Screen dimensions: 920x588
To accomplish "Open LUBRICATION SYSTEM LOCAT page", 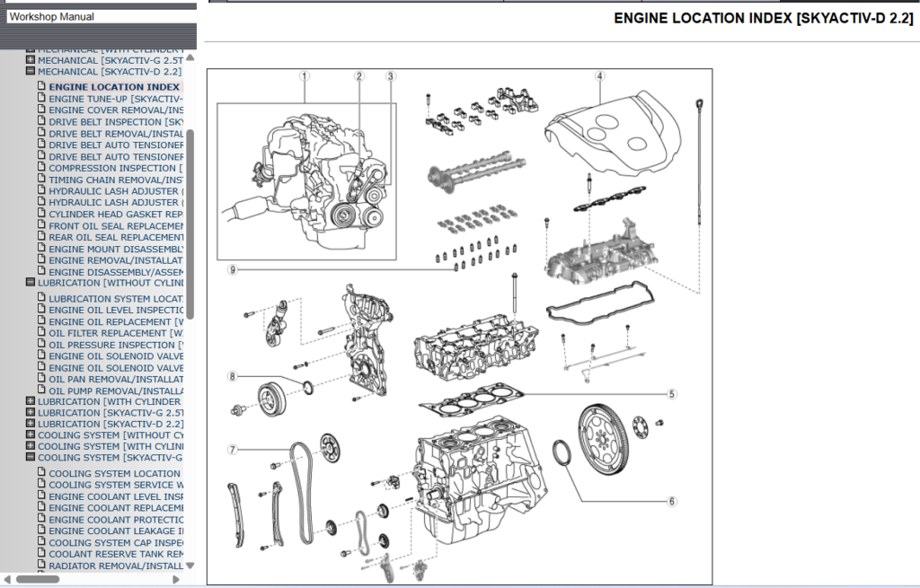I will click(116, 298).
